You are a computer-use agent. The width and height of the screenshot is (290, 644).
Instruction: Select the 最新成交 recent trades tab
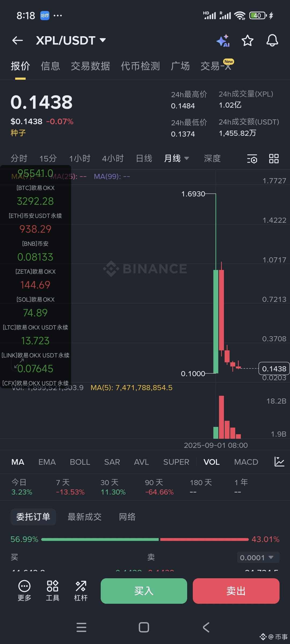(x=85, y=517)
